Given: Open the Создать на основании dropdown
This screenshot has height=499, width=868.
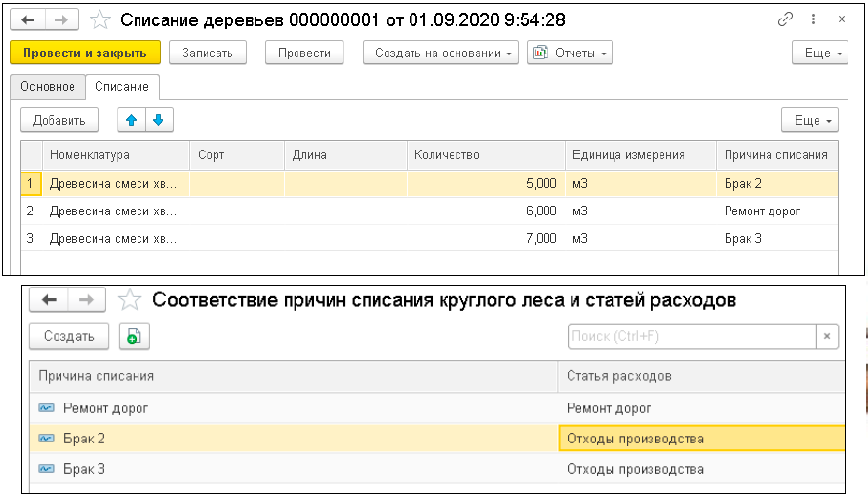Looking at the screenshot, I should pos(440,53).
